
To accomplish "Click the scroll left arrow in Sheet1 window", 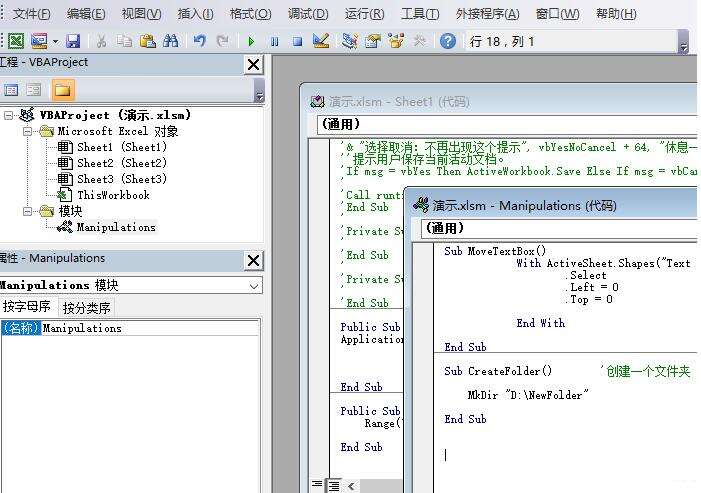I will point(351,486).
